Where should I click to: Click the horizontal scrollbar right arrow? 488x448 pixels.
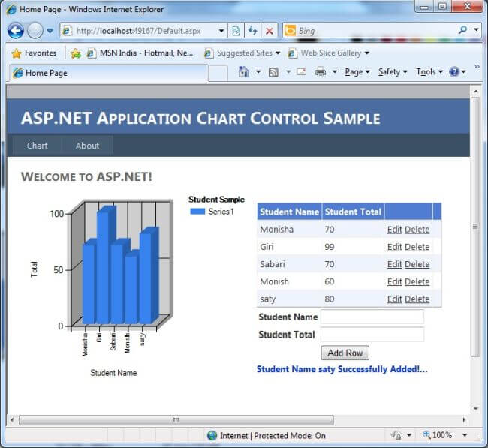pos(464,420)
